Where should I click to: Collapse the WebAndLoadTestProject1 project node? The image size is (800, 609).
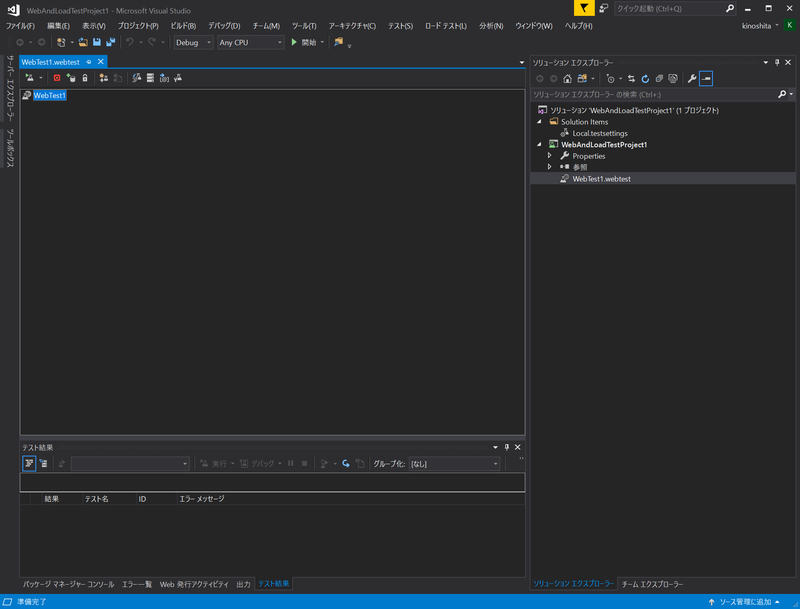click(x=539, y=144)
